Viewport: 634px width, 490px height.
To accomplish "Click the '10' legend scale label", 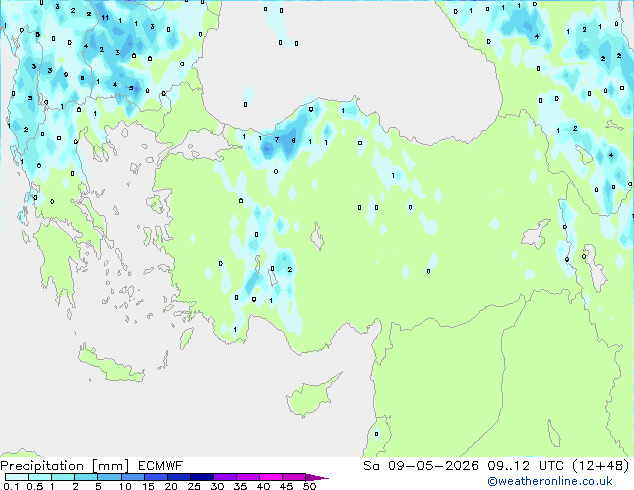I will click(x=125, y=486).
